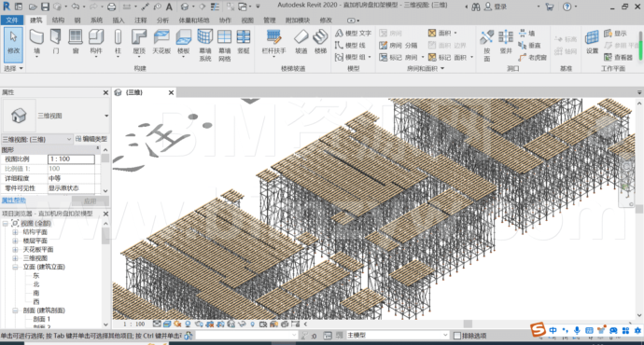Viewport: 644px width, 345px height.
Task: Switch to the Manage (管理) ribbon tab
Action: [x=270, y=21]
